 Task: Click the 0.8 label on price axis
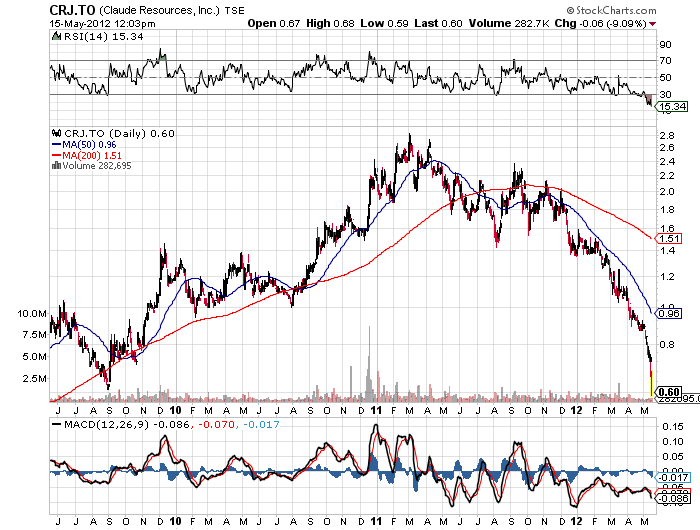[x=667, y=344]
